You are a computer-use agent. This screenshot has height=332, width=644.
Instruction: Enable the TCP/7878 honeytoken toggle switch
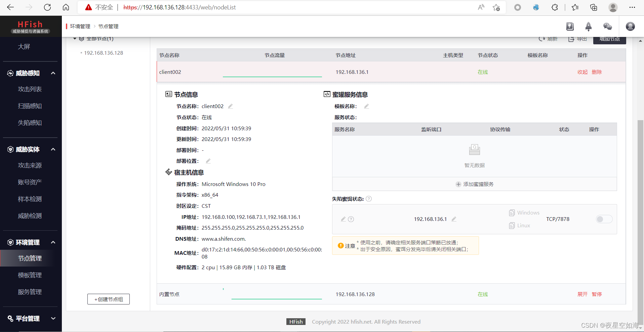coord(603,219)
